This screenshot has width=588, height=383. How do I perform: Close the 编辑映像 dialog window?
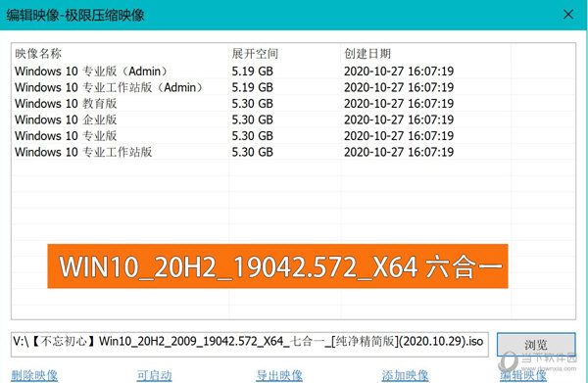tap(568, 15)
